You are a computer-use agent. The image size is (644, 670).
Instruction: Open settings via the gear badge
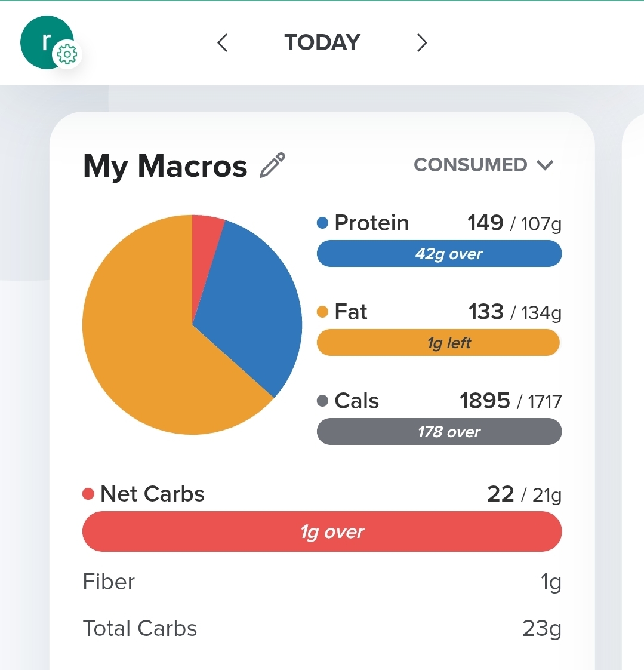click(67, 54)
